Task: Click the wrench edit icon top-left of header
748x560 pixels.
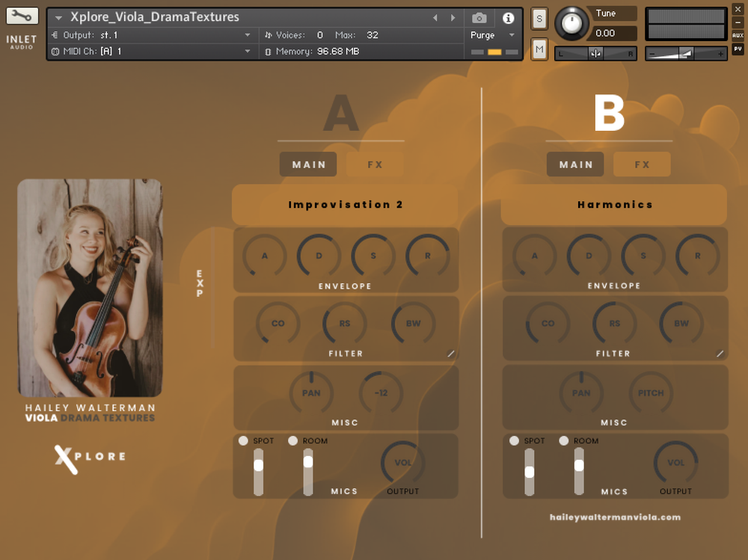Action: (x=22, y=13)
